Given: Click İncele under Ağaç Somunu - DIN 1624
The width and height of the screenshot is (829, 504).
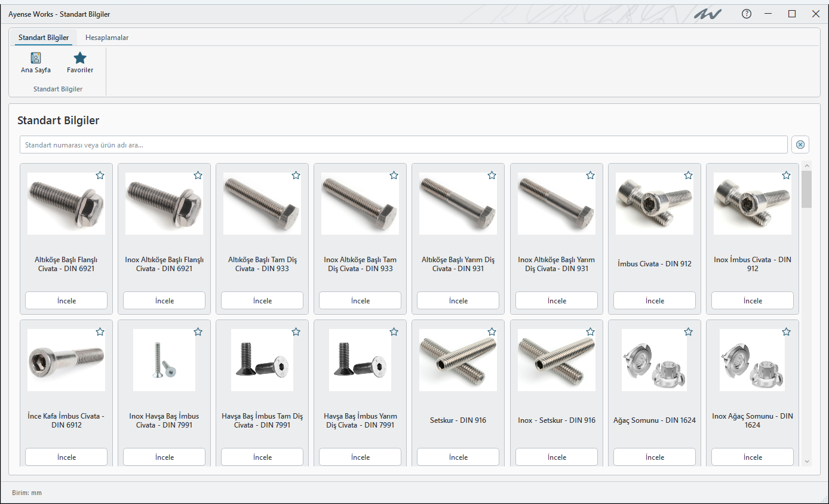Looking at the screenshot, I should (655, 457).
